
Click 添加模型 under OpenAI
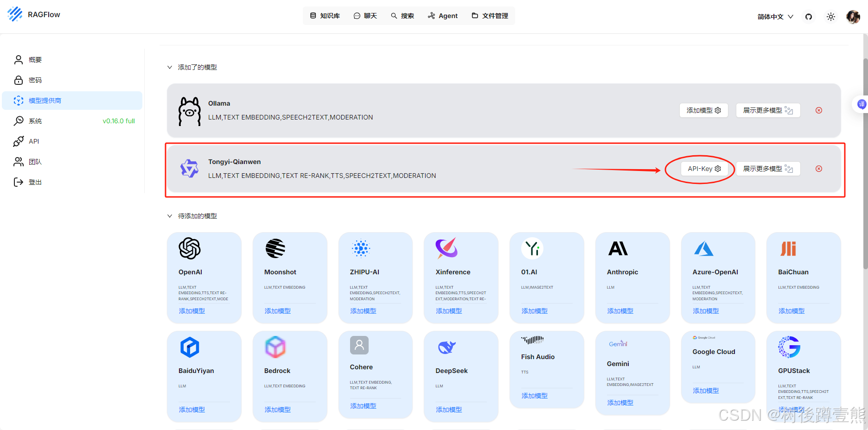pos(192,311)
